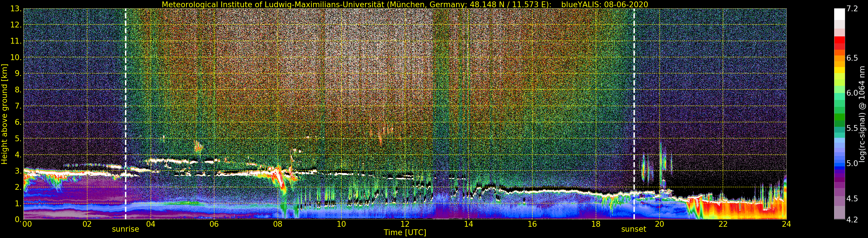Click the Height above ground [km] axis label

point(4,114)
